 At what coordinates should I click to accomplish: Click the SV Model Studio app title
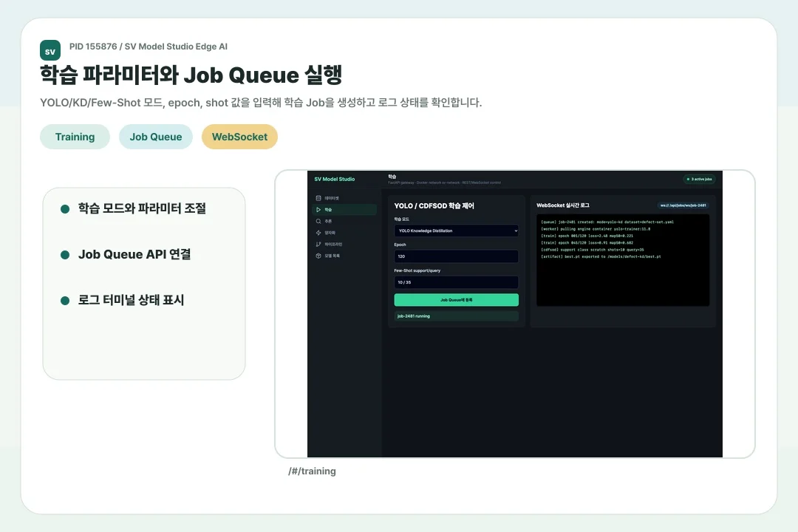(x=335, y=180)
